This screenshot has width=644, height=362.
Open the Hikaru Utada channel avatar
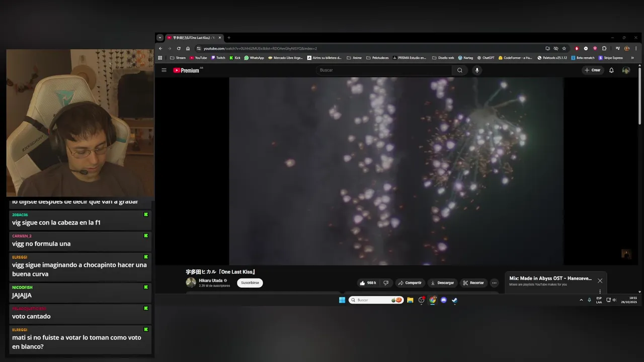191,283
